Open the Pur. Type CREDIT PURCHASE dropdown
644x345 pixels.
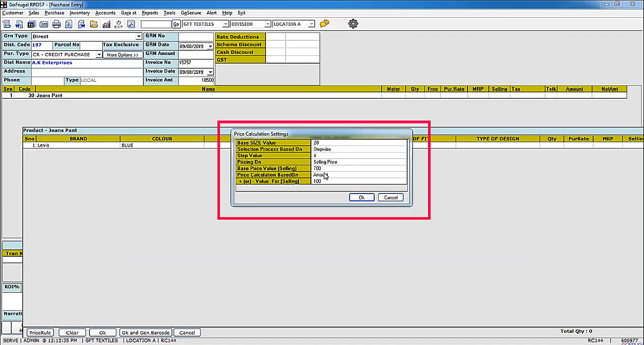[x=99, y=55]
